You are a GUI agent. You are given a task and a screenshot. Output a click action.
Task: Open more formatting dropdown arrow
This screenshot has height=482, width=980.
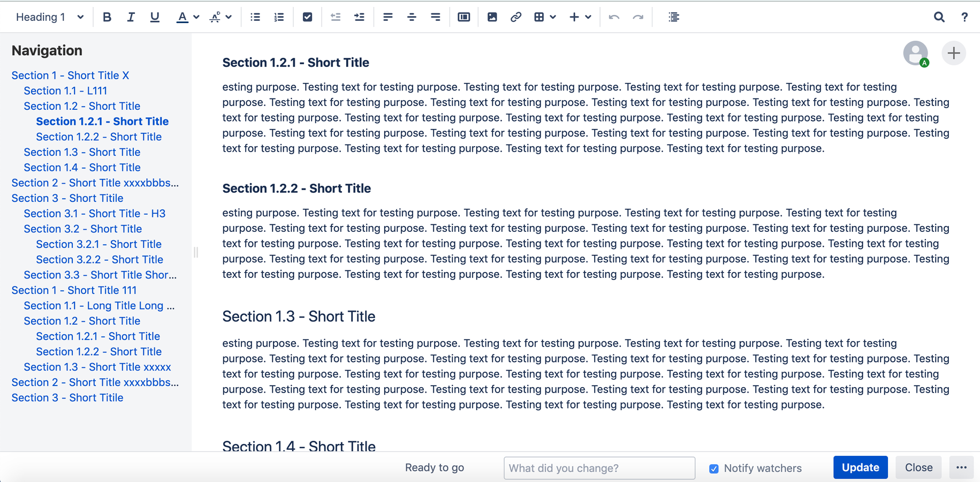229,17
